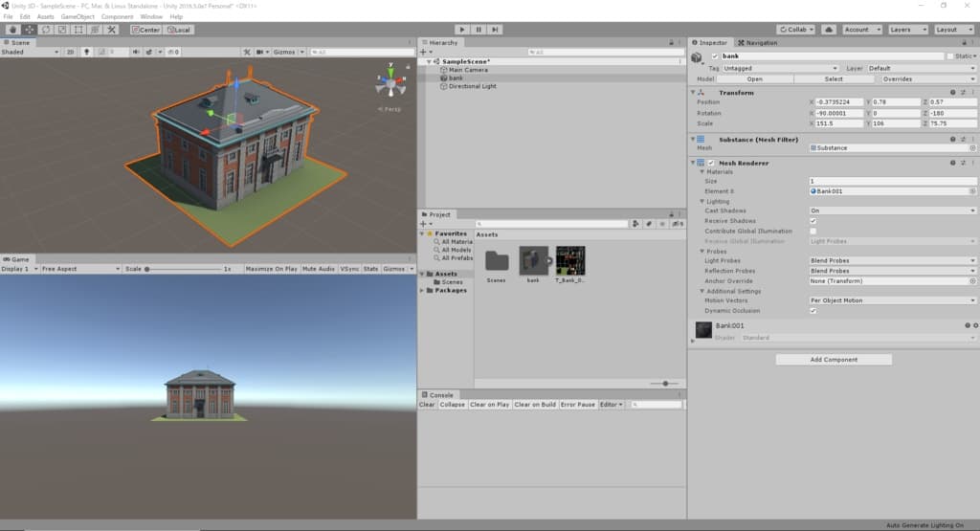
Task: Open the GameObject menu
Action: (x=78, y=17)
